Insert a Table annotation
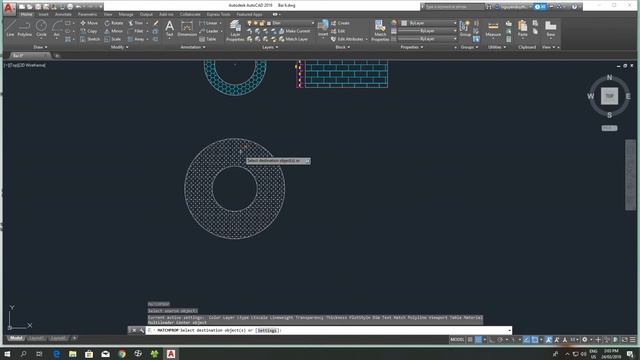This screenshot has width=640, height=360. coord(208,39)
